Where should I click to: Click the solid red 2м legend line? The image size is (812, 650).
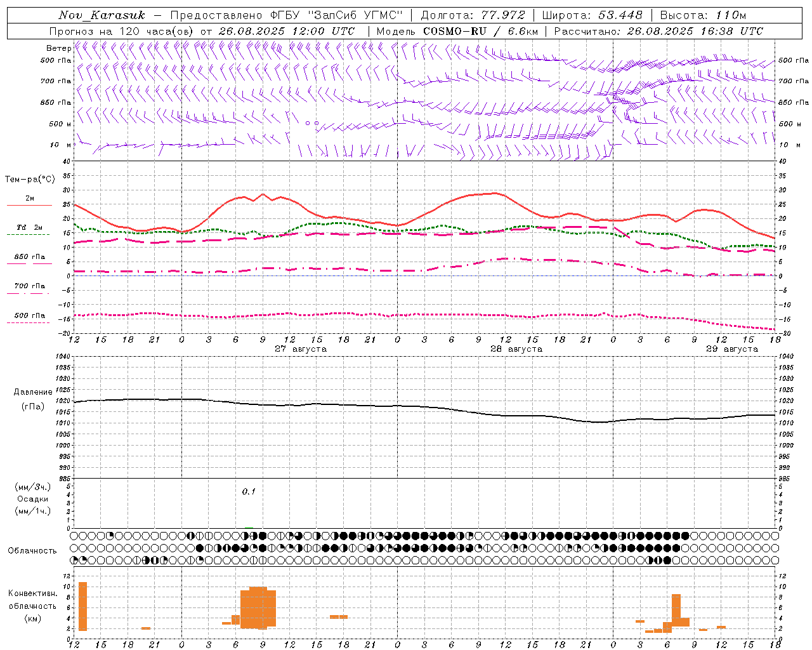coord(29,205)
